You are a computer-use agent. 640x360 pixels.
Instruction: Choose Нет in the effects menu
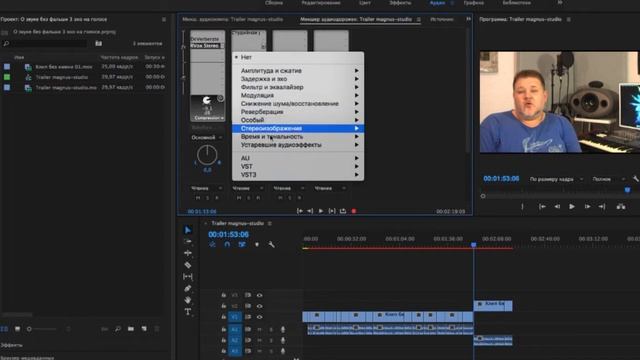click(298, 57)
